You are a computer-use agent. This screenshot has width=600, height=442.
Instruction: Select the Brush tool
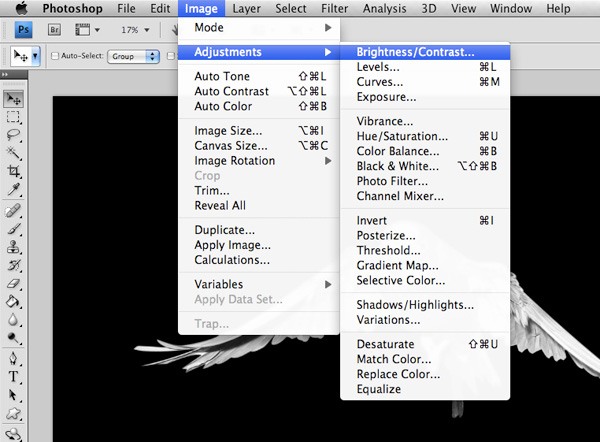coord(14,229)
